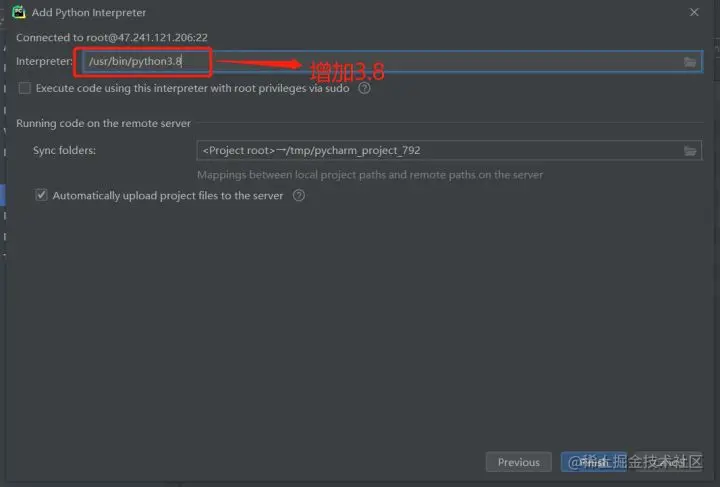The height and width of the screenshot is (487, 720).
Task: Click the 'Add Python Interpreter' title text
Action: (89, 12)
